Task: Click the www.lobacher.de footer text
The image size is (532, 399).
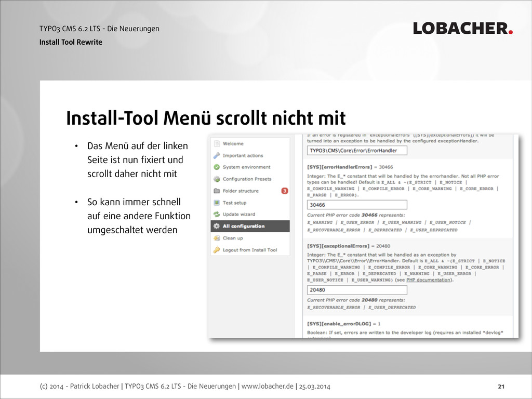Action: [268, 386]
